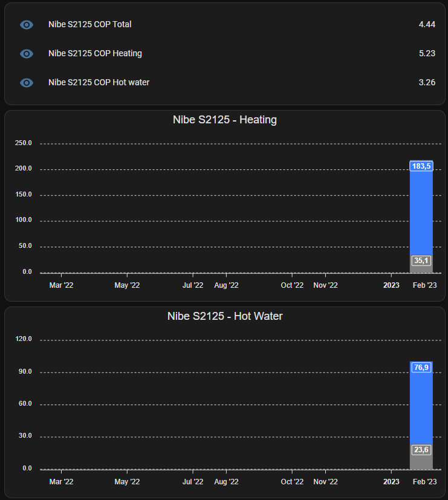Open Nibe S2125 COP Hot water entity
Image resolution: width=448 pixels, height=500 pixels.
[x=99, y=82]
